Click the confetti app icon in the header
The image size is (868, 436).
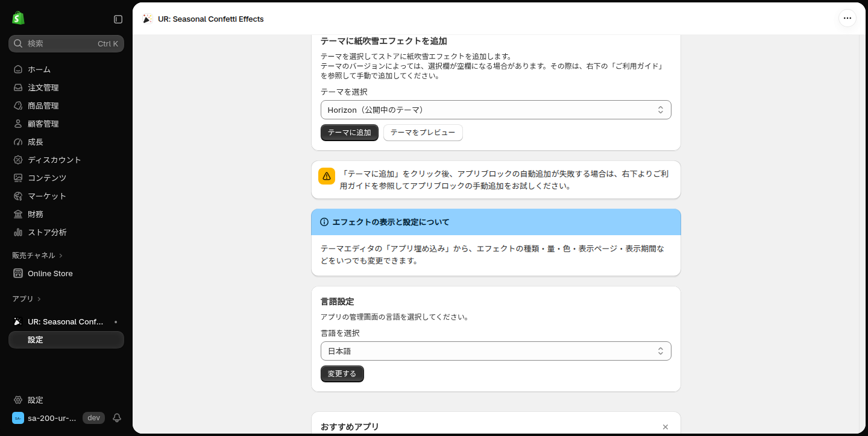(x=147, y=19)
